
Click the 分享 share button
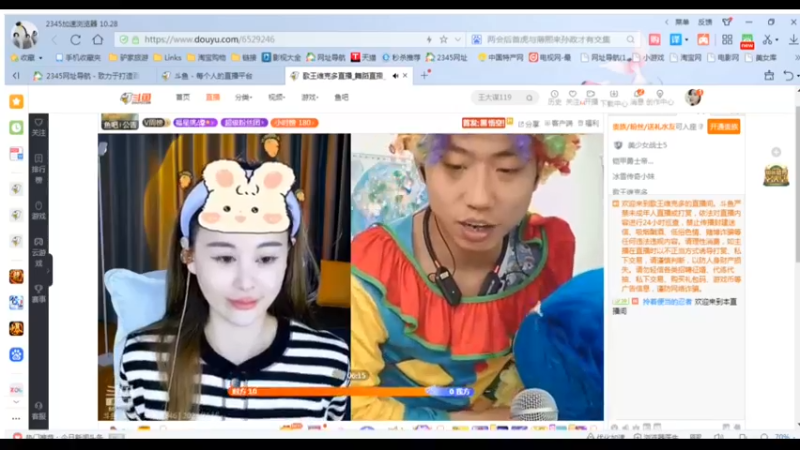[x=529, y=123]
